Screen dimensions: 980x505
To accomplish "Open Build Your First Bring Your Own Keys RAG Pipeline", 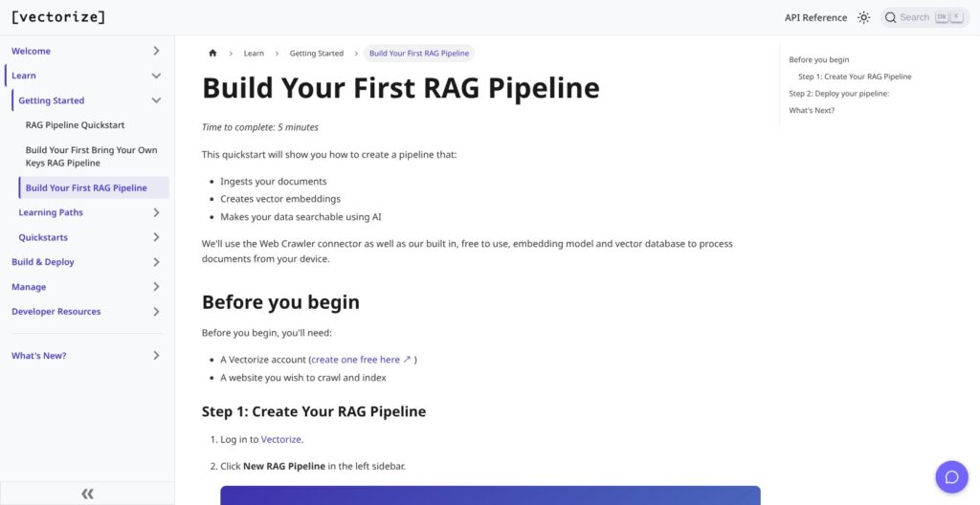I will point(91,156).
